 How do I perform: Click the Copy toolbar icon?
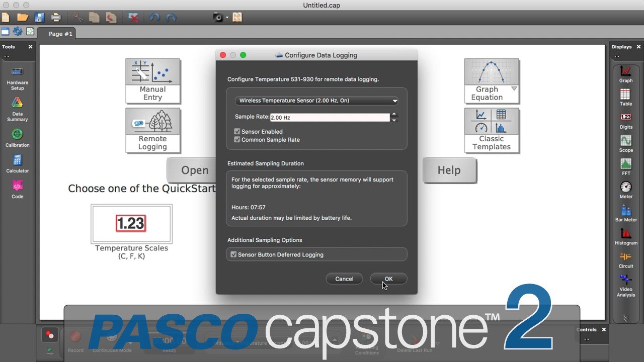pyautogui.click(x=94, y=17)
